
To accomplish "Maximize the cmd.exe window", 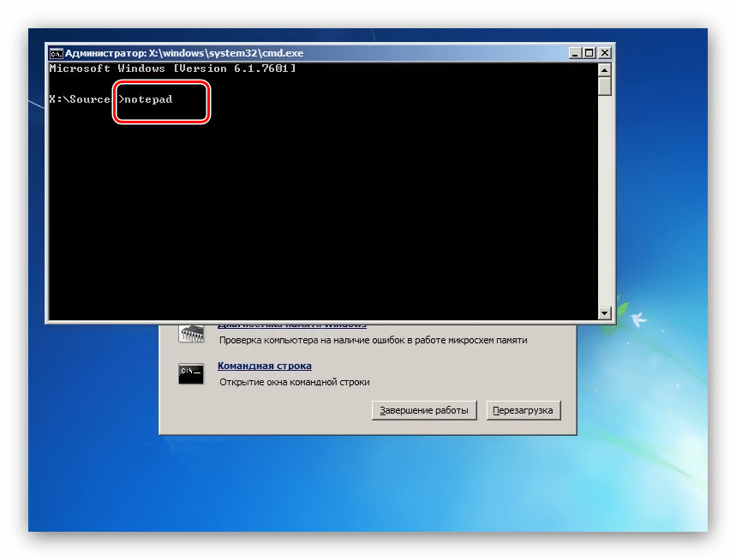I will [589, 52].
